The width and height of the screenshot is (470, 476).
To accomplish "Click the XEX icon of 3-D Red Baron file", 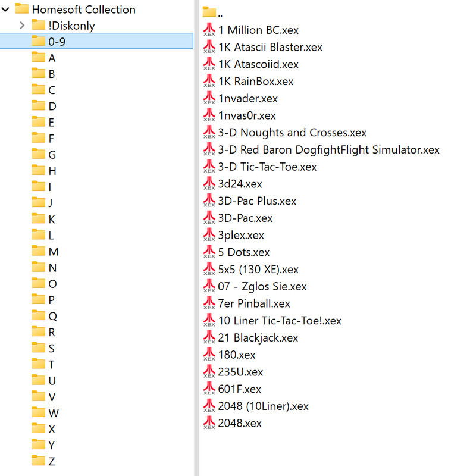I will [209, 149].
